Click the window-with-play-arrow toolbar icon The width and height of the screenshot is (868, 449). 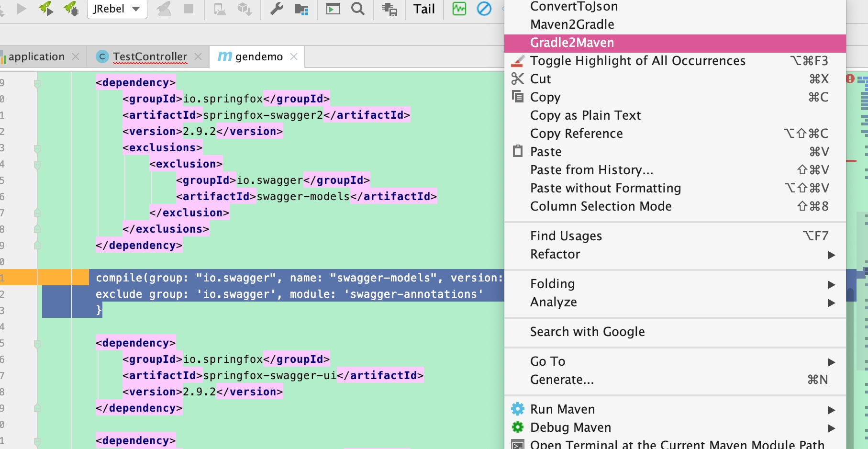pos(333,9)
